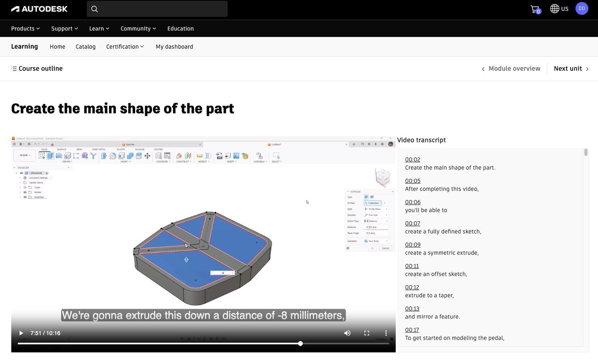The width and height of the screenshot is (598, 364).
Task: Click the search magnifier icon
Action: pos(95,9)
